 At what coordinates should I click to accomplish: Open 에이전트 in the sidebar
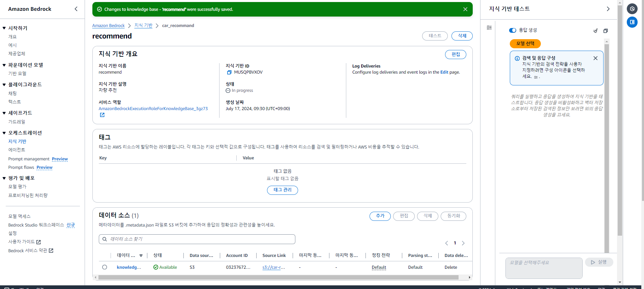(17, 150)
